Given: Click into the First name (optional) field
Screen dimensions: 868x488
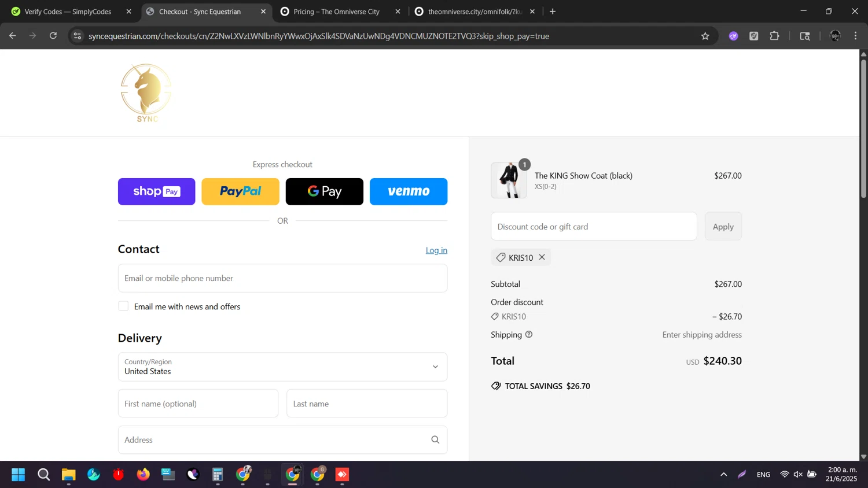Looking at the screenshot, I should point(198,404).
